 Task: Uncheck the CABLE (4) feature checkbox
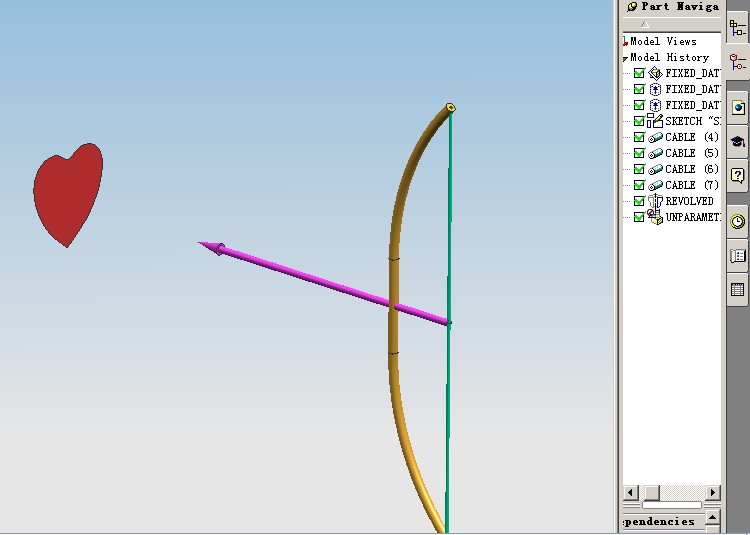(x=639, y=137)
